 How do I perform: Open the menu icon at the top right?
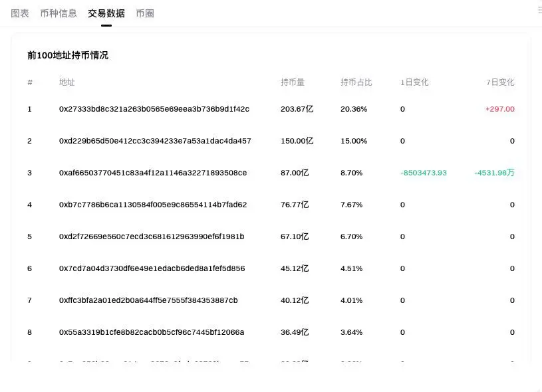[x=539, y=11]
